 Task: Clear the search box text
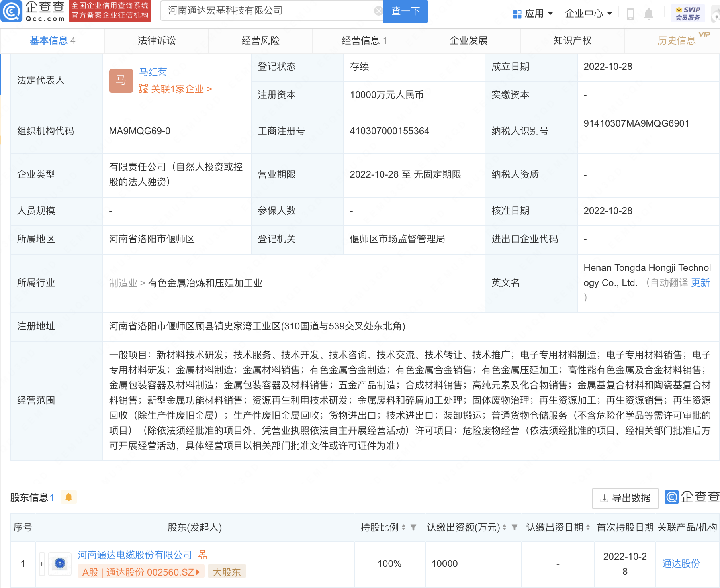pos(378,11)
